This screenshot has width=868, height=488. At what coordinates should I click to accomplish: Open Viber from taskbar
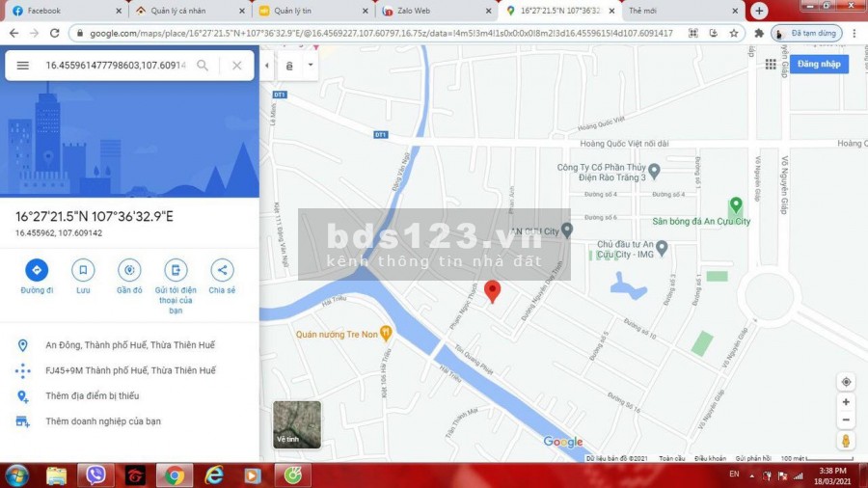tap(95, 475)
